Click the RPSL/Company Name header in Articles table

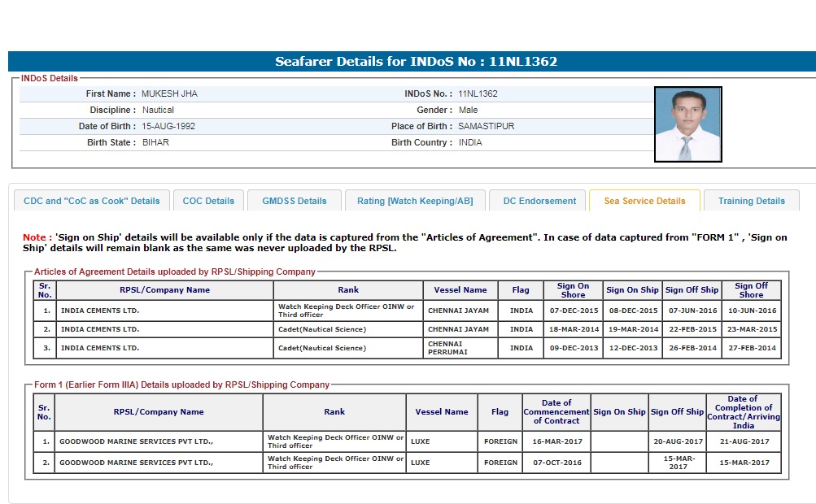164,290
